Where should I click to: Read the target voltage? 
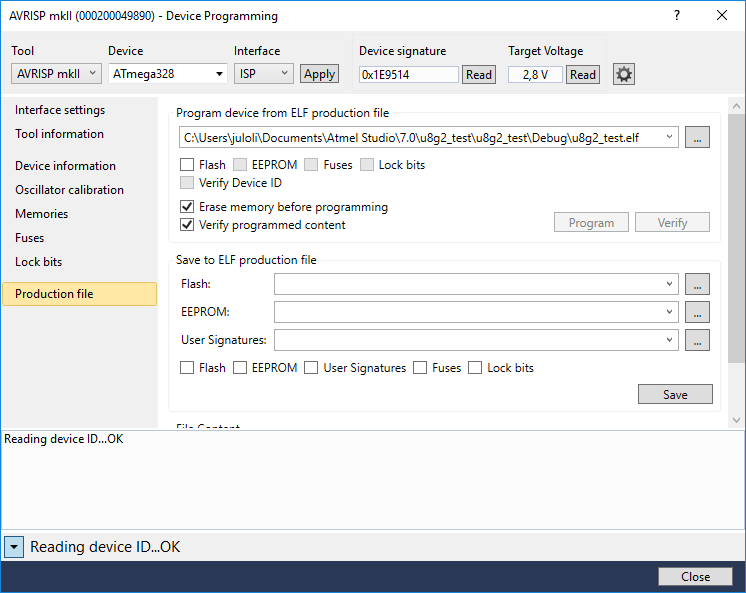tap(582, 74)
